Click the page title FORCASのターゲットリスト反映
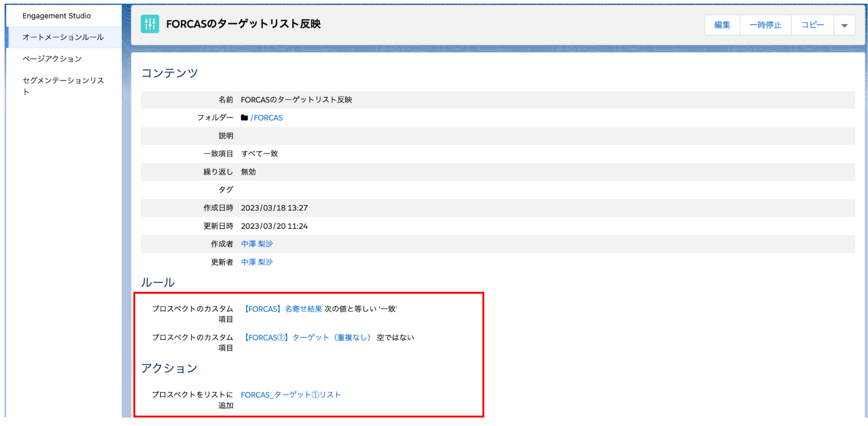 243,24
